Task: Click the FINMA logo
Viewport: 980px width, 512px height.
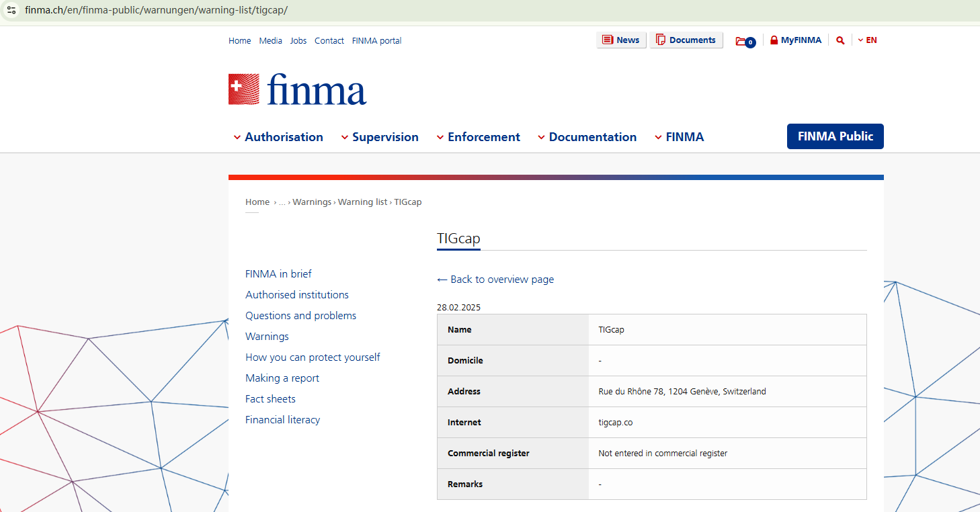Action: coord(298,89)
